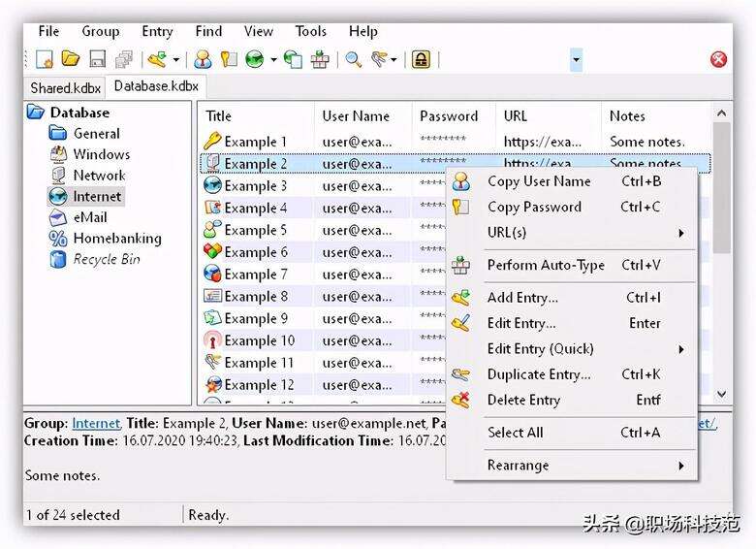Select the Example 10 entry row
The width and height of the screenshot is (756, 549).
pos(323,340)
